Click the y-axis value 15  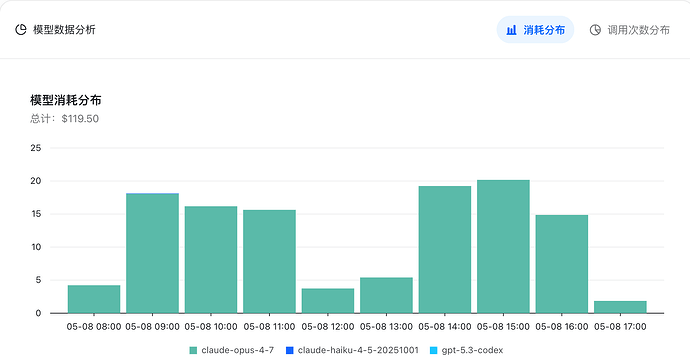(x=36, y=214)
